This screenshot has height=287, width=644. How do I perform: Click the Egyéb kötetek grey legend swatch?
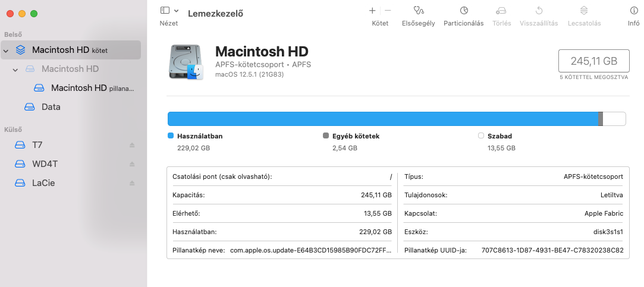326,135
